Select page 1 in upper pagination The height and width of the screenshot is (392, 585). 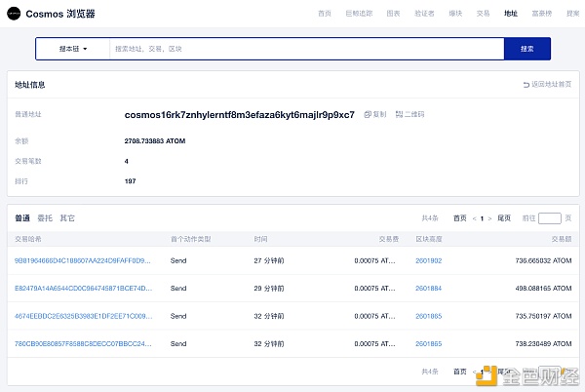pos(482,218)
